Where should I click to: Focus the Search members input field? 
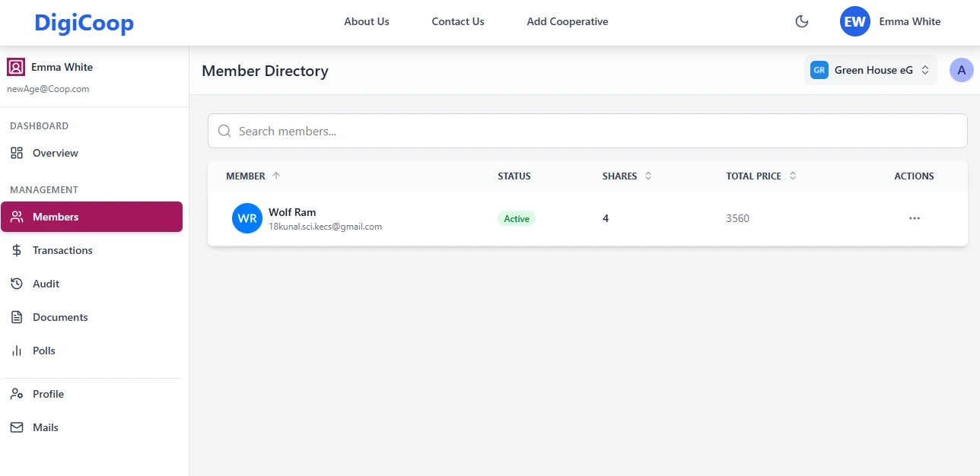pos(593,131)
